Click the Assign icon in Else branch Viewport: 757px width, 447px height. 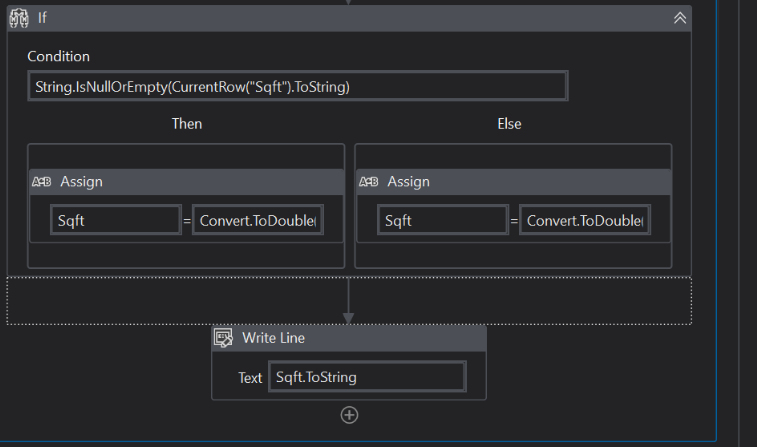(369, 182)
